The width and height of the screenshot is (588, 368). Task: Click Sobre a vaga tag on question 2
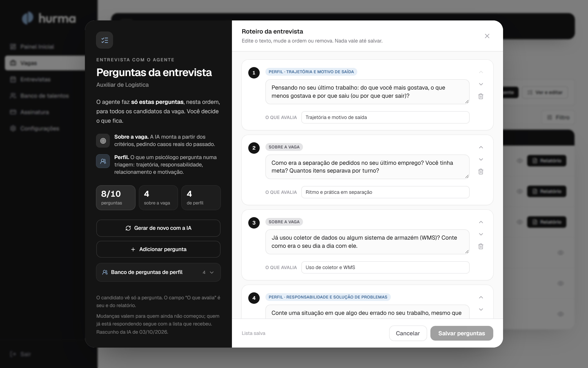pyautogui.click(x=284, y=147)
